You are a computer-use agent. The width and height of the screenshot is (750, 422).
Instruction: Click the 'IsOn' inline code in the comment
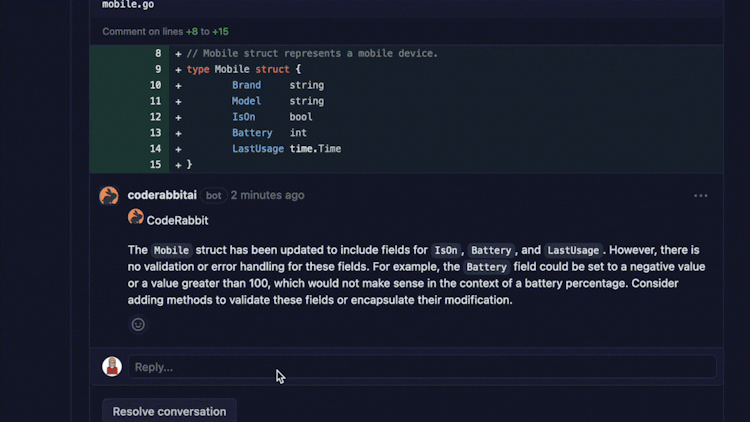pos(445,250)
